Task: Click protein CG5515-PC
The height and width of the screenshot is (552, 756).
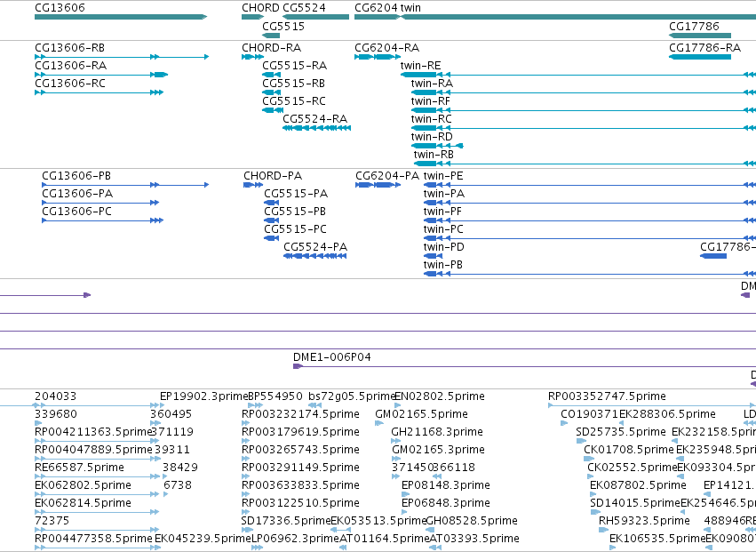Action: pos(295,229)
